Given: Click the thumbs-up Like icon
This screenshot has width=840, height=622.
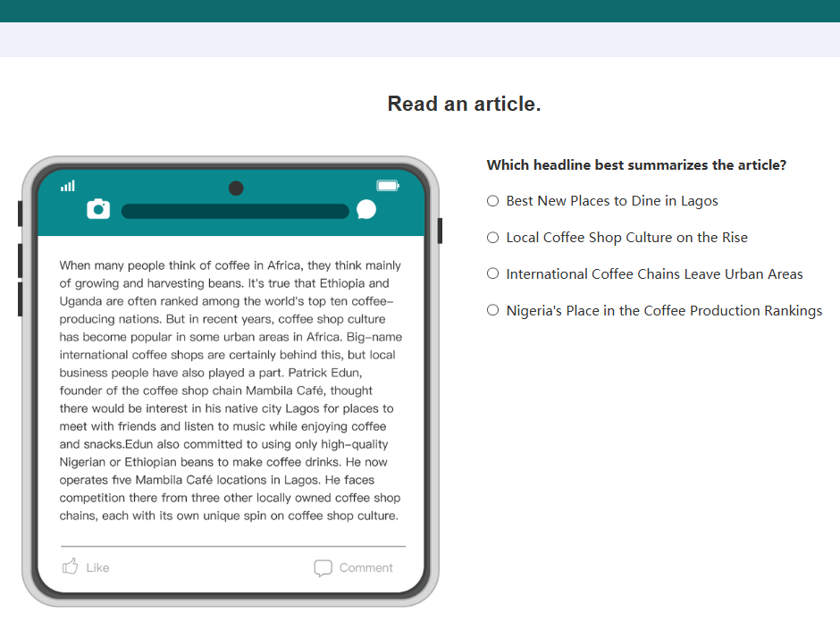Looking at the screenshot, I should pyautogui.click(x=71, y=567).
